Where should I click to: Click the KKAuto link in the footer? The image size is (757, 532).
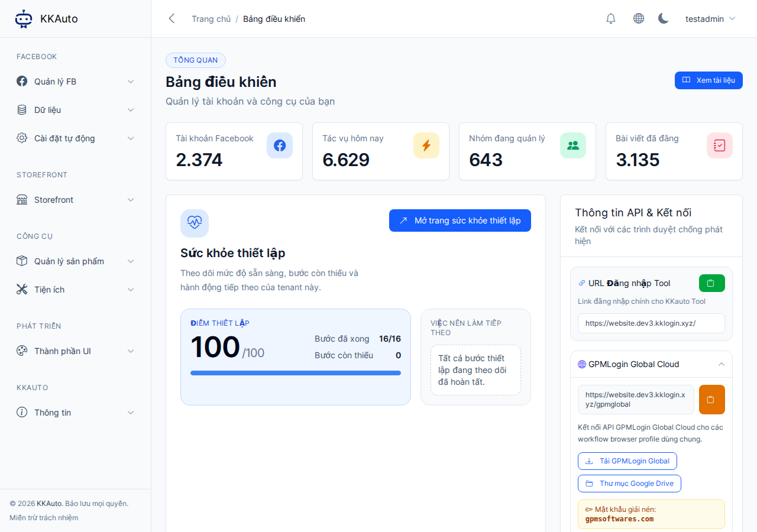click(49, 504)
